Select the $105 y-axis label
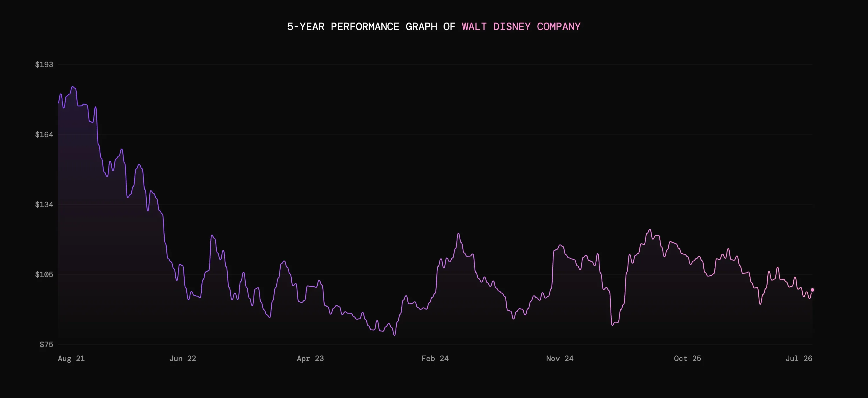Screen dimensions: 868x398 44,274
